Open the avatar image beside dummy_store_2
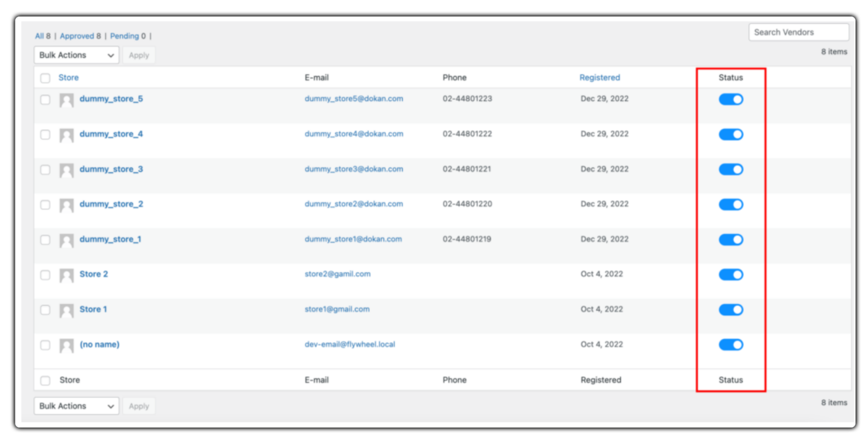 pyautogui.click(x=66, y=204)
